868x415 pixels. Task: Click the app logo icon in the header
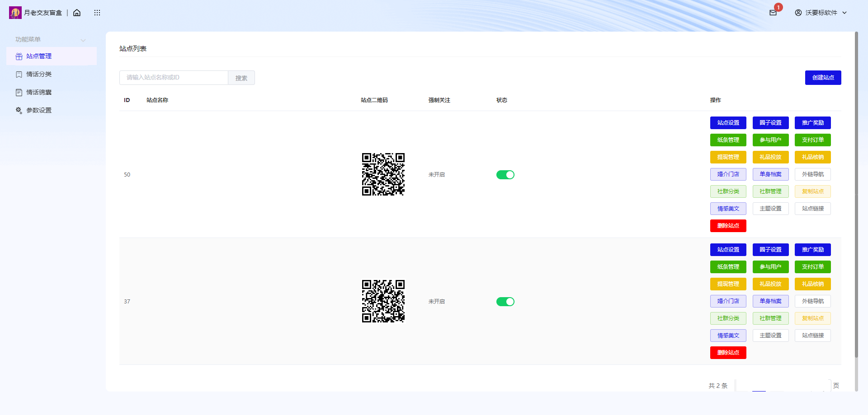[15, 13]
